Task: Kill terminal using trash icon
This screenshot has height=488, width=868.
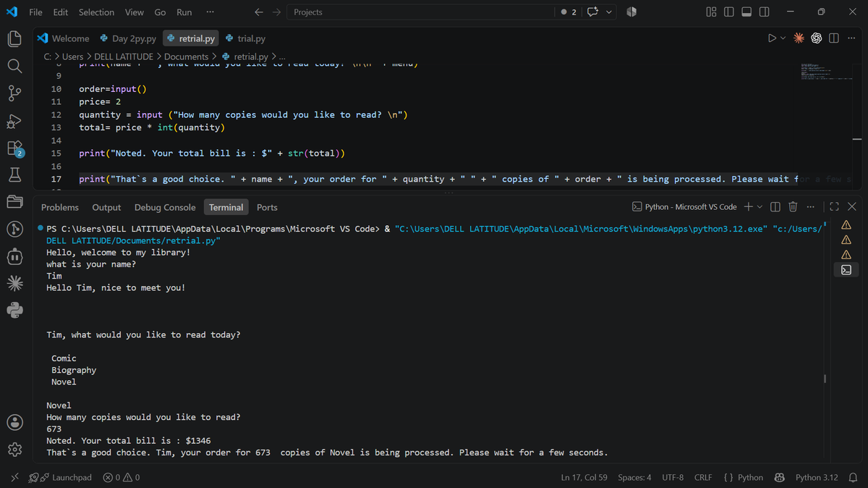Action: 793,207
